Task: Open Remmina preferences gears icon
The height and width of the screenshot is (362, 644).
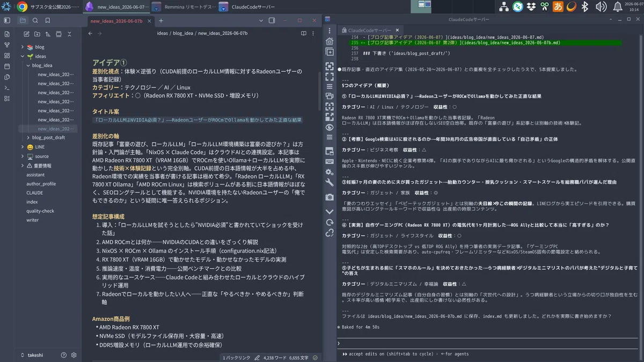Action: tap(330, 172)
